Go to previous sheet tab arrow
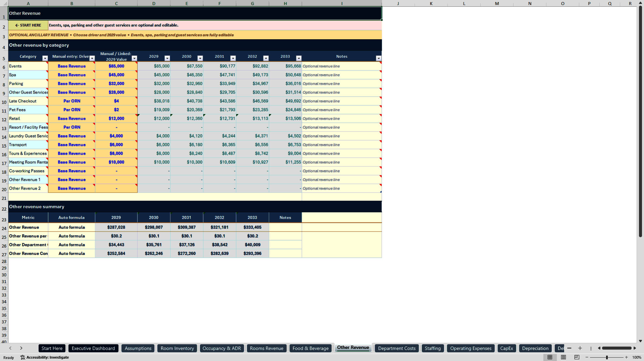The height and width of the screenshot is (361, 644). 10,348
